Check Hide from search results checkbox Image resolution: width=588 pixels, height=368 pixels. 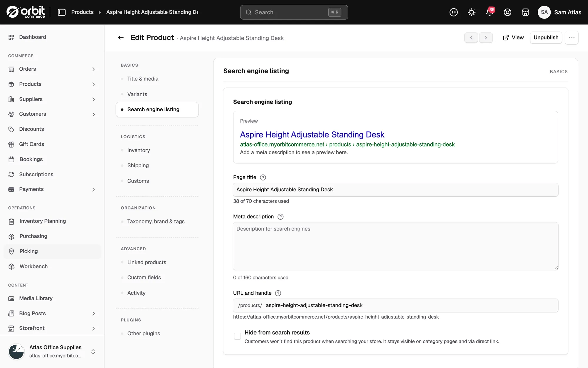[237, 336]
